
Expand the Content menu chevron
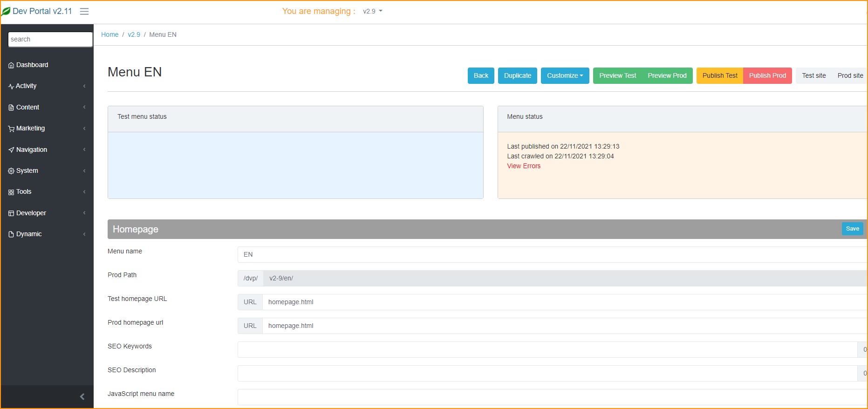coord(84,107)
